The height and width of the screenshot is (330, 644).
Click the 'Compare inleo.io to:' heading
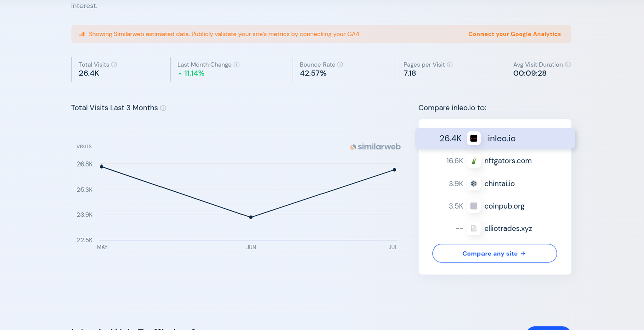tap(452, 108)
